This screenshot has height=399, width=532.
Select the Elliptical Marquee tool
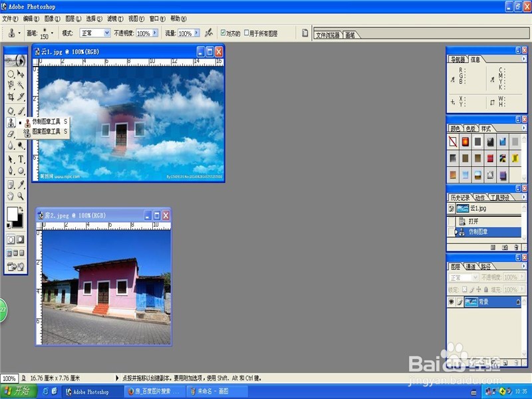click(11, 74)
